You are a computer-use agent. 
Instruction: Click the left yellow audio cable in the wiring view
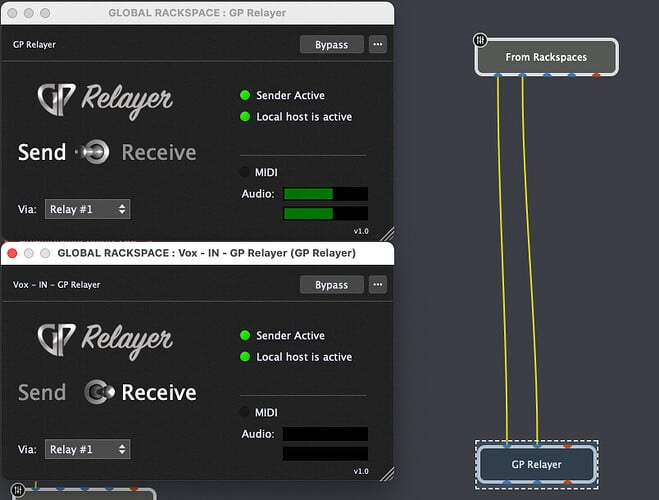[x=502, y=261]
